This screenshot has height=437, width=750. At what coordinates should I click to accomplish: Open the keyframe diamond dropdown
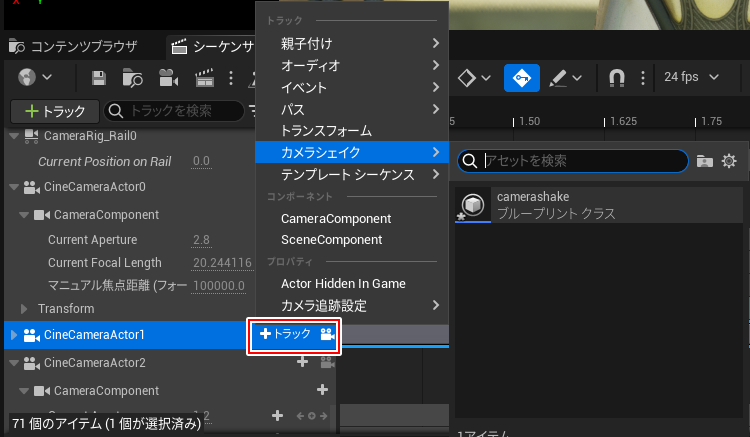474,78
